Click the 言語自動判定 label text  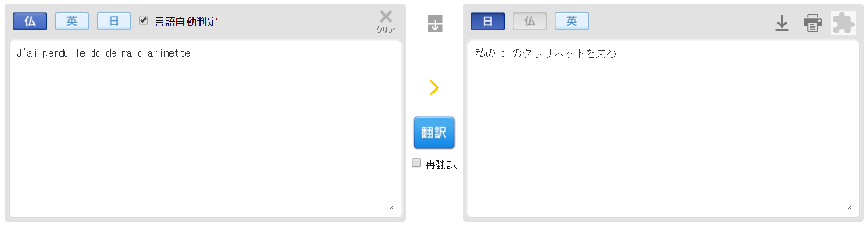186,22
